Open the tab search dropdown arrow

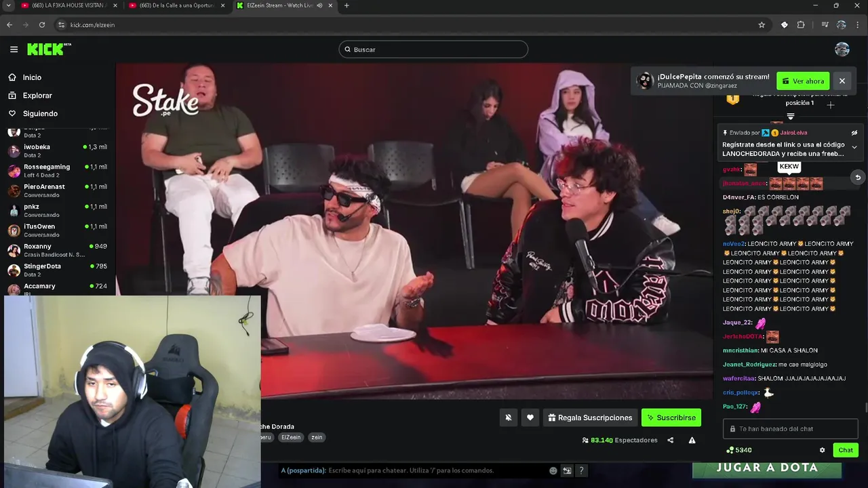coord(7,5)
